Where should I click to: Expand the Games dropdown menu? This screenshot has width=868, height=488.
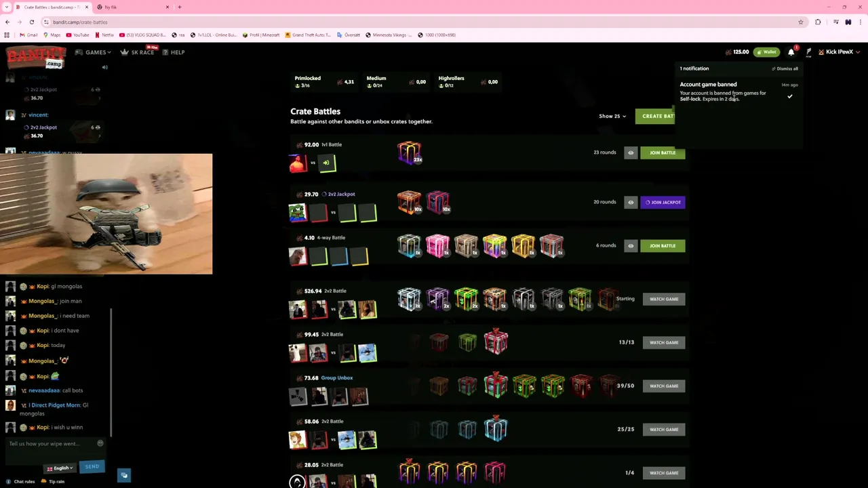point(92,52)
